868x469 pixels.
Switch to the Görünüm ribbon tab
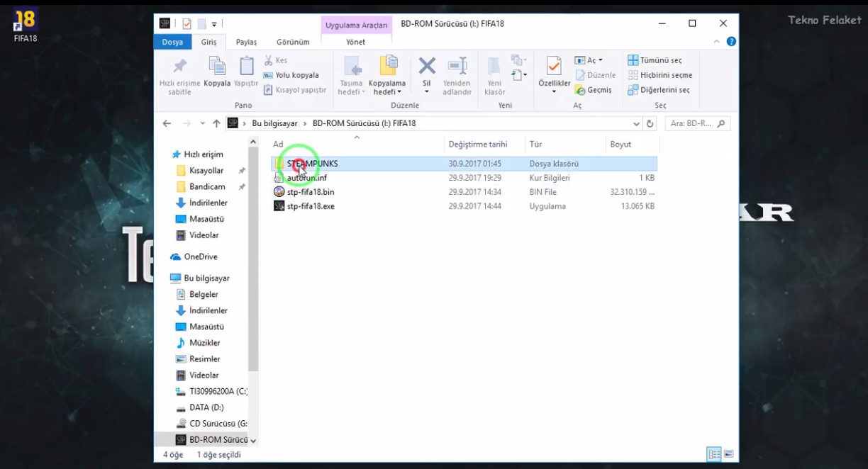[x=293, y=42]
